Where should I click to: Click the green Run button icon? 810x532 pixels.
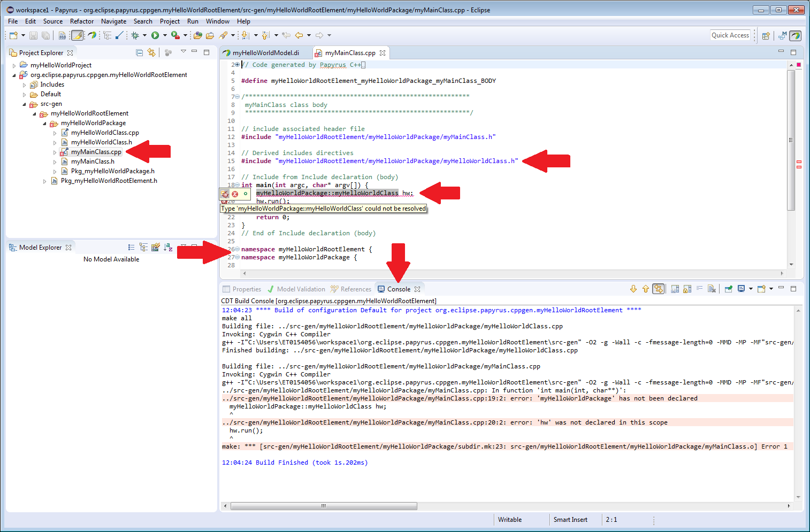click(x=155, y=35)
